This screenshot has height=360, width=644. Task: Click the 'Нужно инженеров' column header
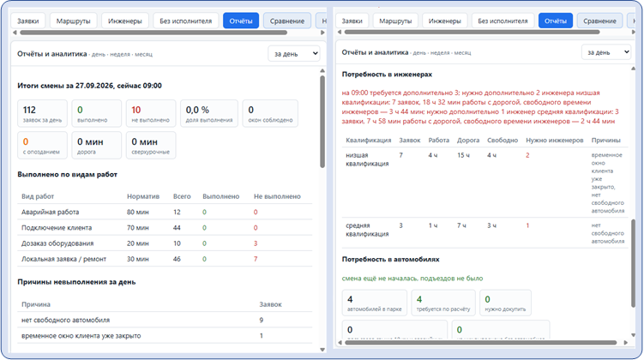[x=555, y=140]
